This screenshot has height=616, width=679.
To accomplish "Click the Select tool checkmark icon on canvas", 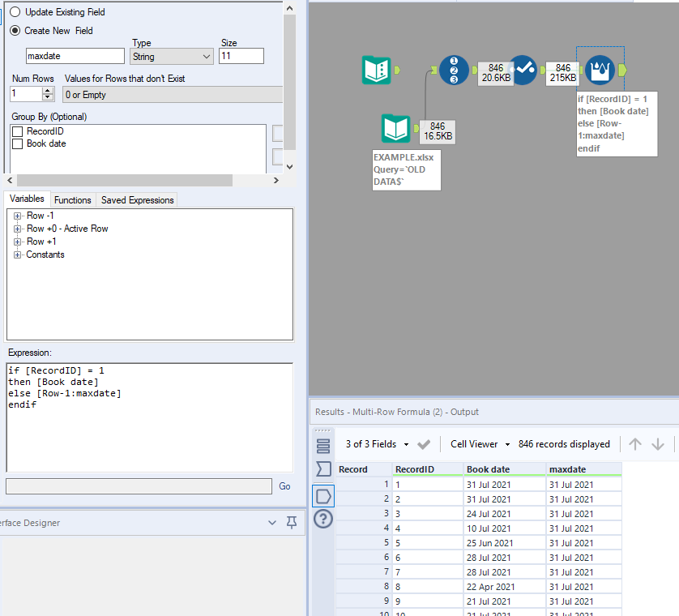I will click(524, 71).
